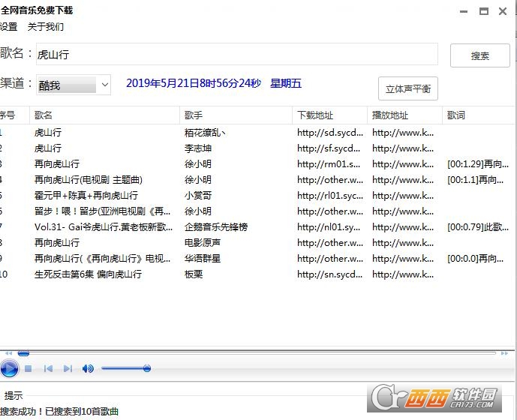This screenshot has height=420, width=517.
Task: Select the row 霍元甲+陈真+再向虎山行
Action: (257, 196)
